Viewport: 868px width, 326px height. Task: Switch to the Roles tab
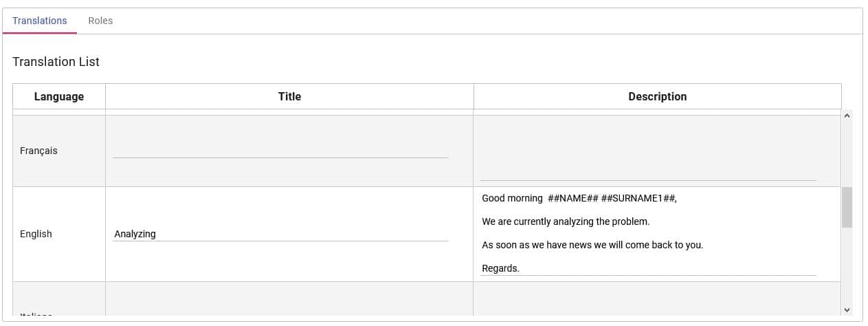tap(100, 21)
